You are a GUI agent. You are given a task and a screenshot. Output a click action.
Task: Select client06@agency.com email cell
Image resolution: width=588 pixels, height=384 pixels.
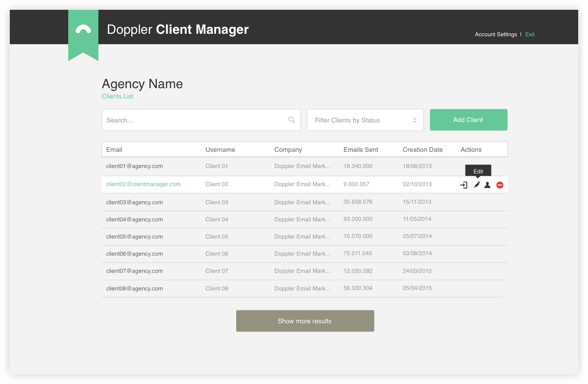pos(135,254)
